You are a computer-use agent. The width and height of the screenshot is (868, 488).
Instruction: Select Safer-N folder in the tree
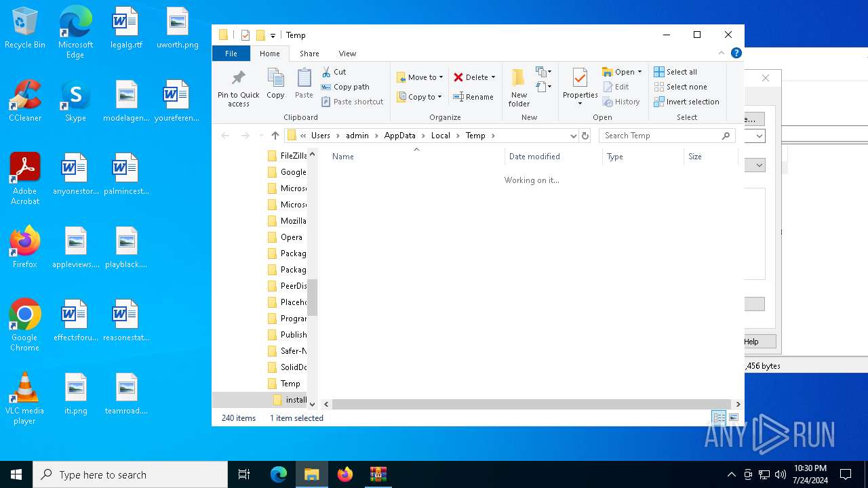287,351
